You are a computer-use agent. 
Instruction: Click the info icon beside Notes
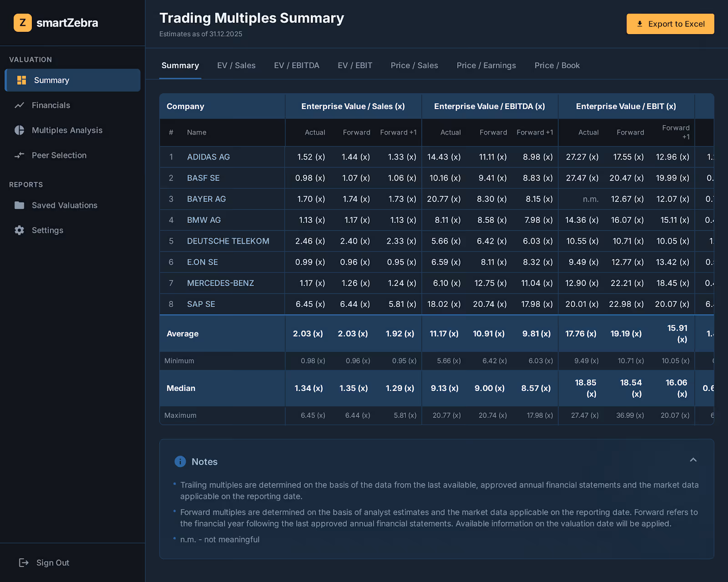(180, 461)
